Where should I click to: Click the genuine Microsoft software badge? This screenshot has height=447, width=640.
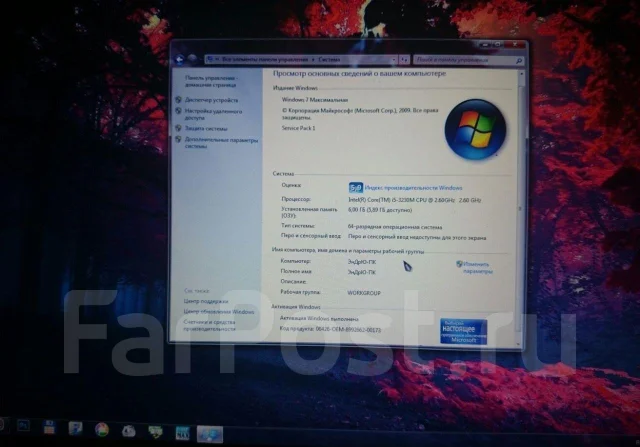(464, 331)
